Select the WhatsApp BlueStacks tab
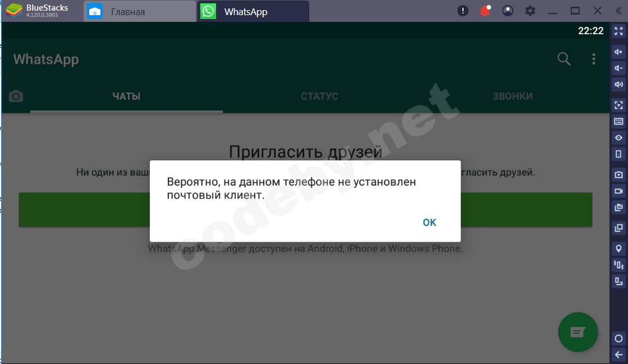 pos(253,12)
